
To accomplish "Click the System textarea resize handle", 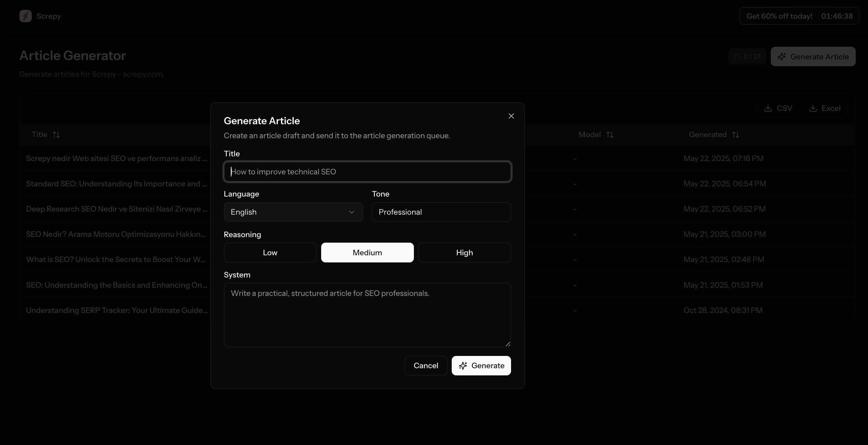I will click(x=508, y=344).
